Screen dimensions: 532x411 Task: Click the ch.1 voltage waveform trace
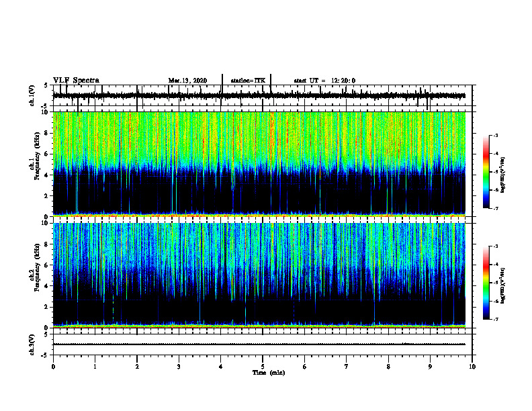tap(259, 95)
